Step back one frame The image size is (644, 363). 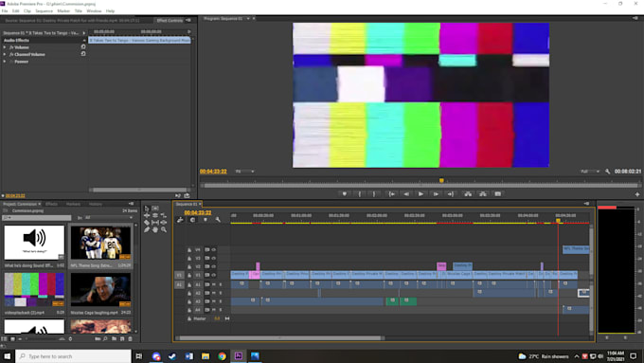pyautogui.click(x=406, y=194)
